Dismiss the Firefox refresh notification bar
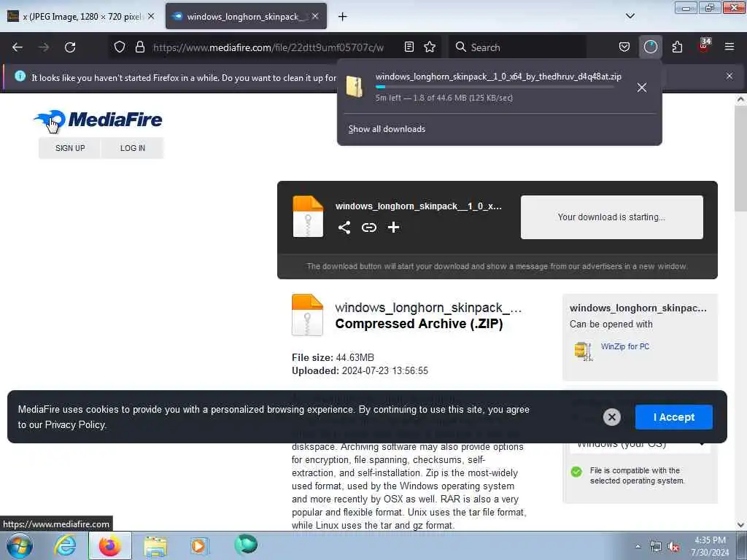The height and width of the screenshot is (560, 747). tap(729, 76)
